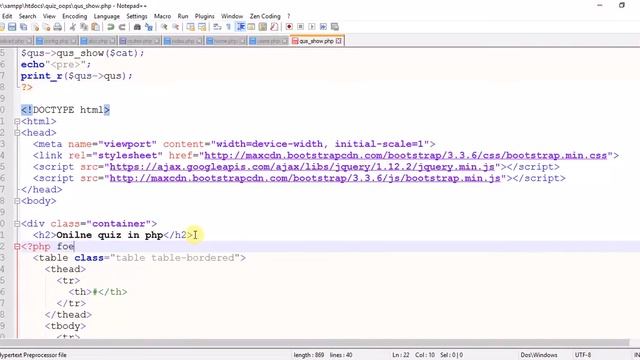Image resolution: width=640 pixels, height=360 pixels.
Task: Open the bootstrap.min.css URL link
Action: point(406,156)
